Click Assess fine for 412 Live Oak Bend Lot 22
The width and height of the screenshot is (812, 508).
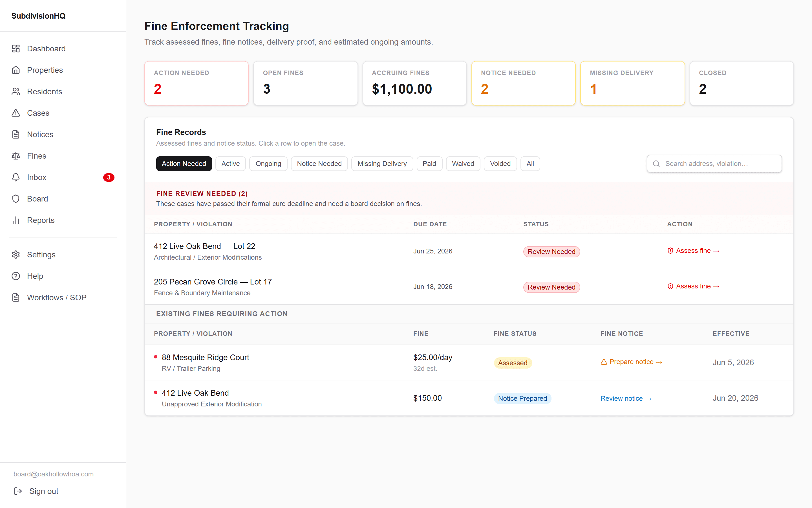coord(693,251)
